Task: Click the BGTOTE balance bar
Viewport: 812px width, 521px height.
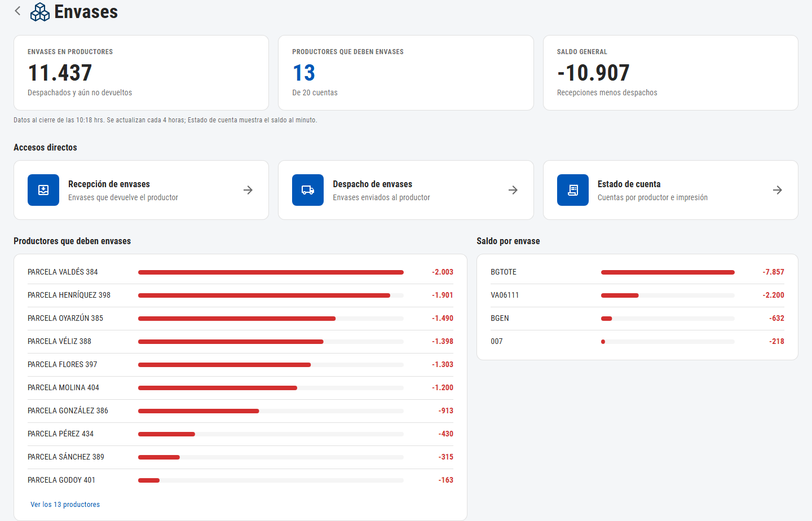Action: (x=668, y=272)
